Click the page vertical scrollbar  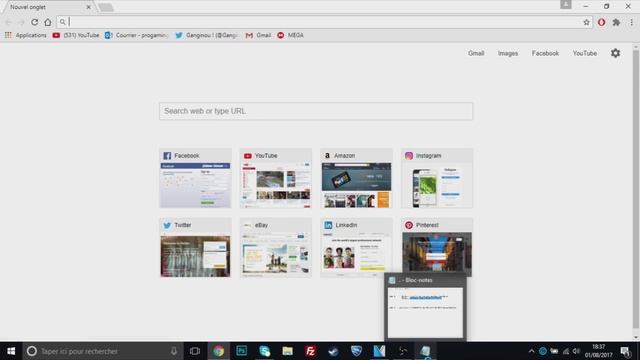click(636, 190)
